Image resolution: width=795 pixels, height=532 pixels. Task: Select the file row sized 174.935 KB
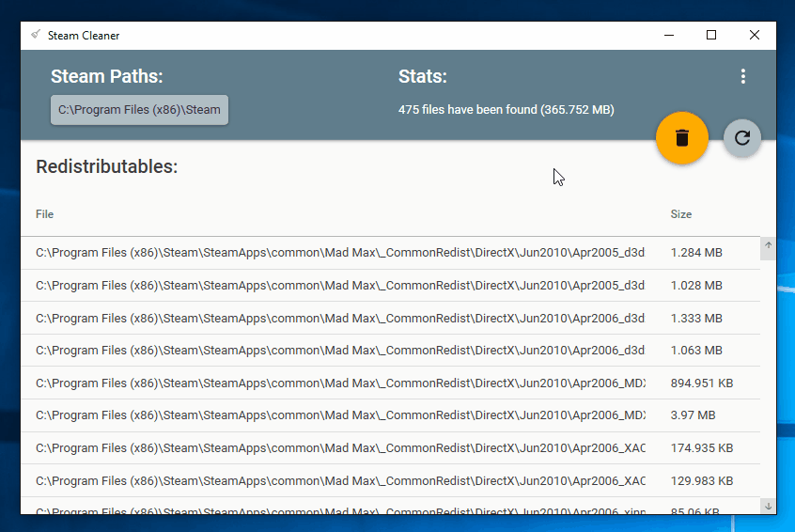[x=340, y=447]
